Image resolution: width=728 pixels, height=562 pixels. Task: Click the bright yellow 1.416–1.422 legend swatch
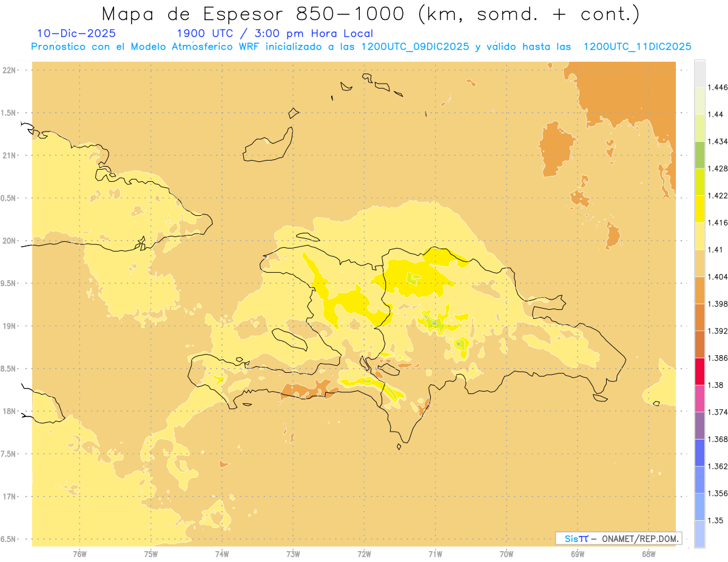coord(699,209)
